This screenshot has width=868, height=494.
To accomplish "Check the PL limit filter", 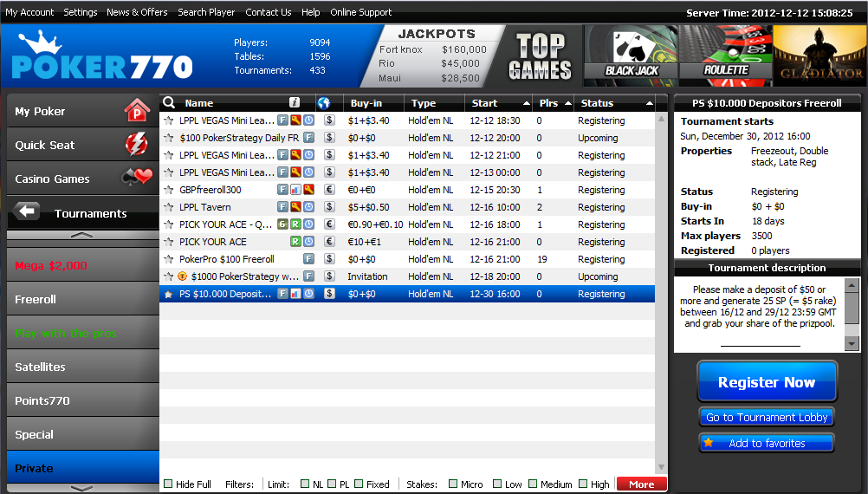I will pos(332,484).
